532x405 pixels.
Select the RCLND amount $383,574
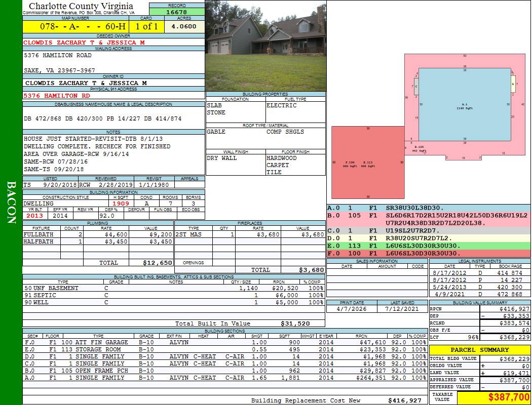(x=514, y=323)
